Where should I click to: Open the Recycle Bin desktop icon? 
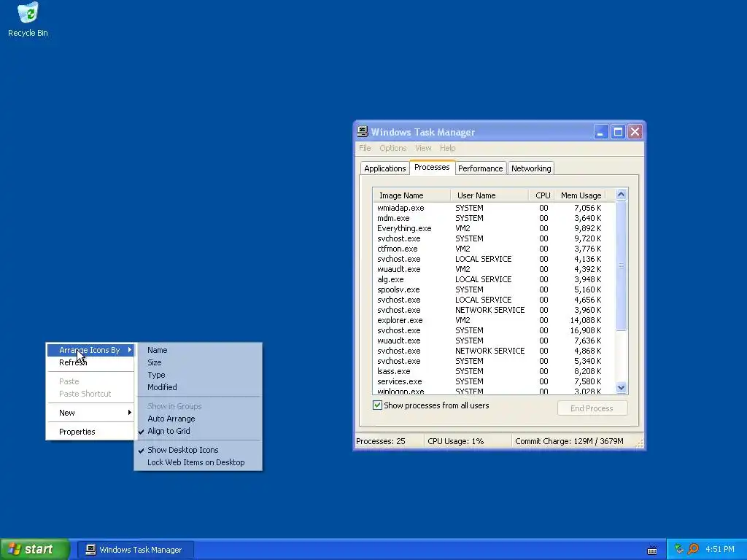[28, 20]
